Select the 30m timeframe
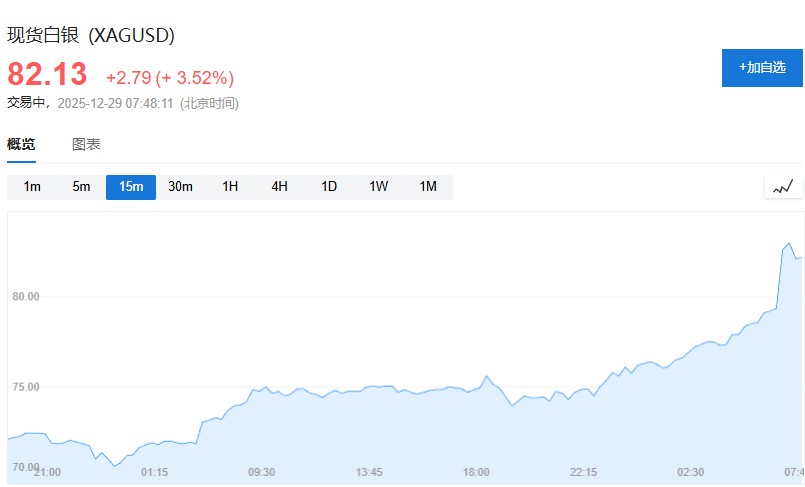This screenshot has height=487, width=805. point(180,187)
